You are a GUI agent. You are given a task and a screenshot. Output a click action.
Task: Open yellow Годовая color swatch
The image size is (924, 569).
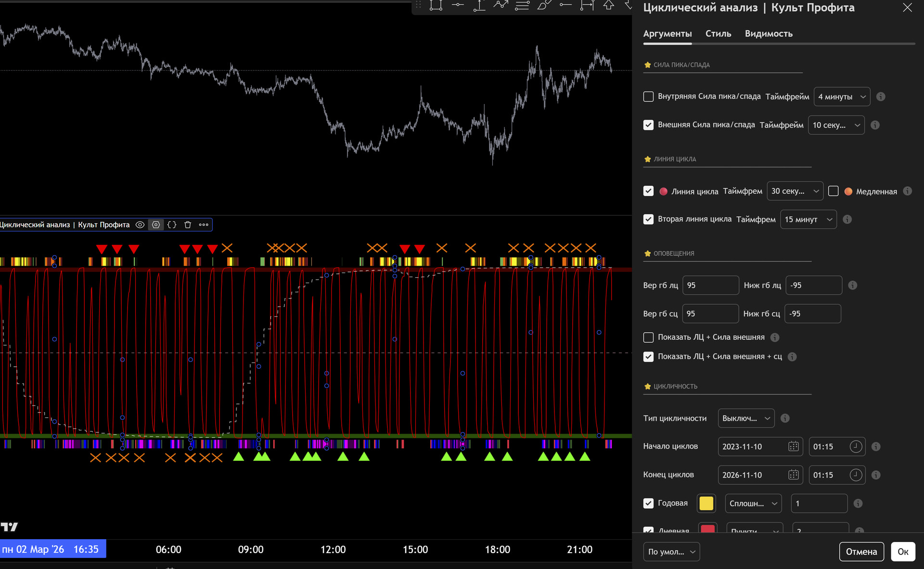706,504
